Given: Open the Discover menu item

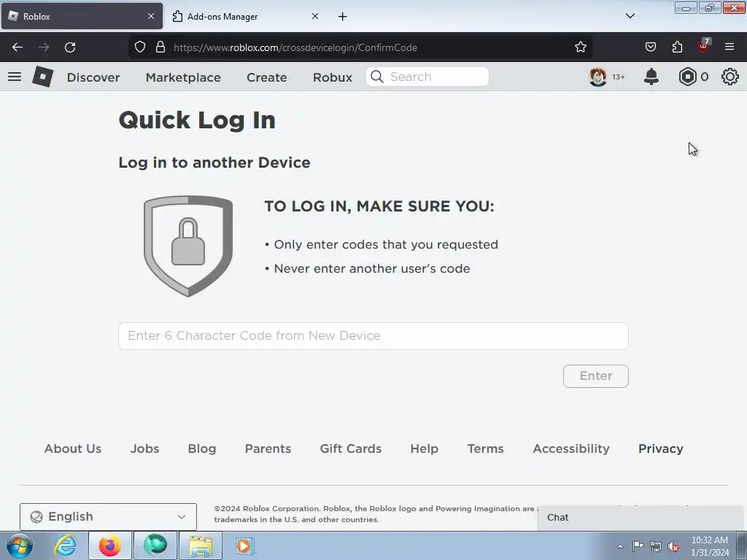Looking at the screenshot, I should coord(93,77).
